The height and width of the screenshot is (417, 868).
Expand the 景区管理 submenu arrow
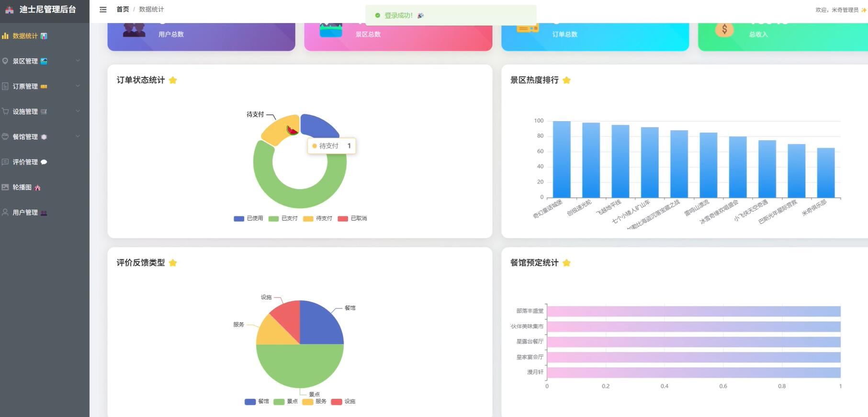tap(78, 61)
